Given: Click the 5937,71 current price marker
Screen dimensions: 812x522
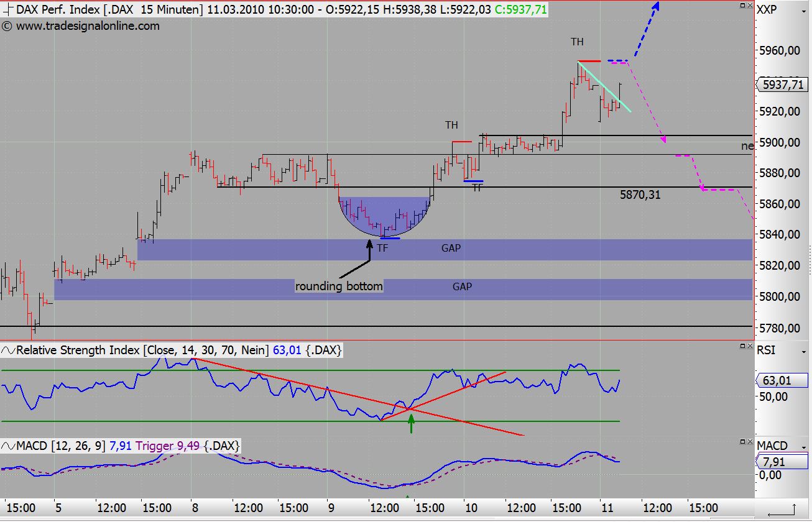Looking at the screenshot, I should point(782,85).
